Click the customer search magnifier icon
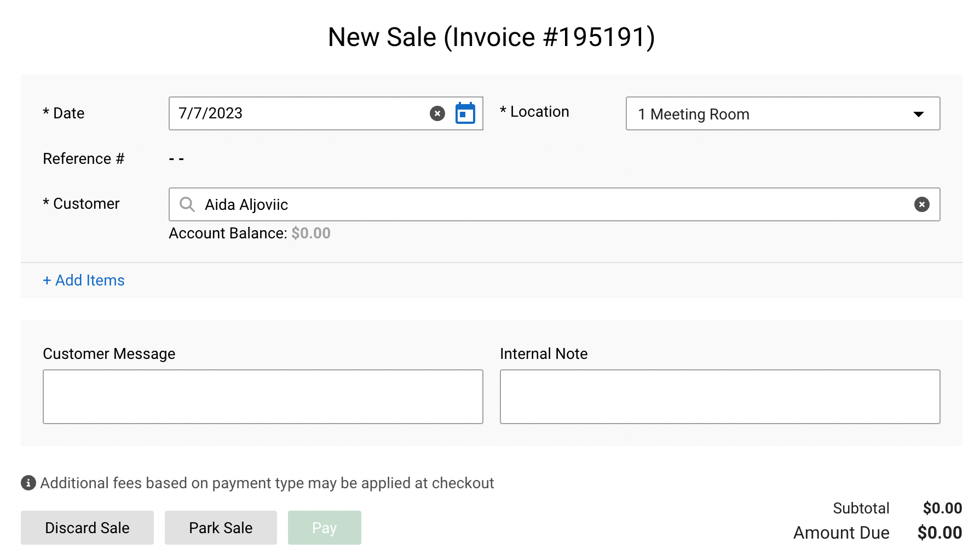Viewport: 980px width, 560px height. [x=187, y=204]
